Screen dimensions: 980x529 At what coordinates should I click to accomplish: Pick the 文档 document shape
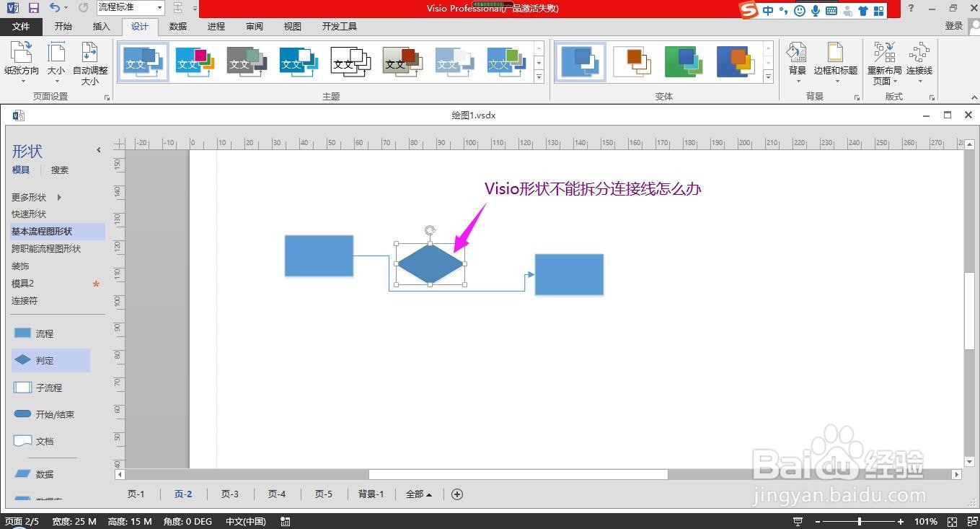coord(35,441)
